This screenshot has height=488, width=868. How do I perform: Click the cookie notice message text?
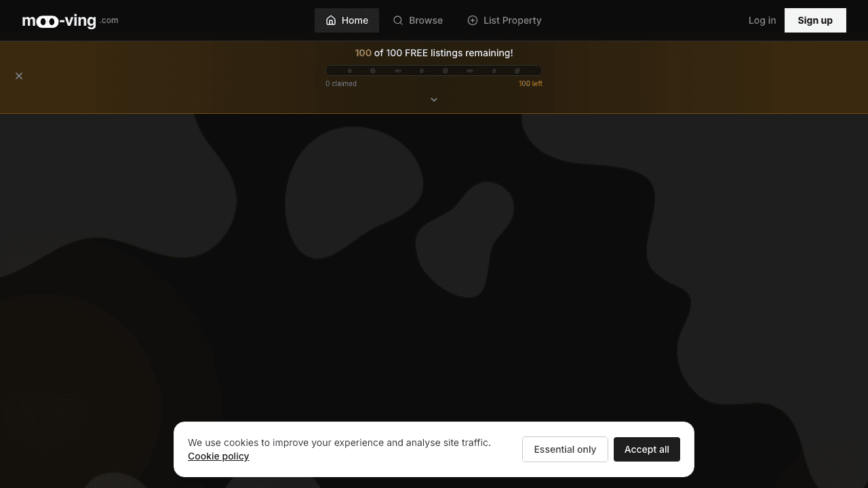click(x=339, y=443)
